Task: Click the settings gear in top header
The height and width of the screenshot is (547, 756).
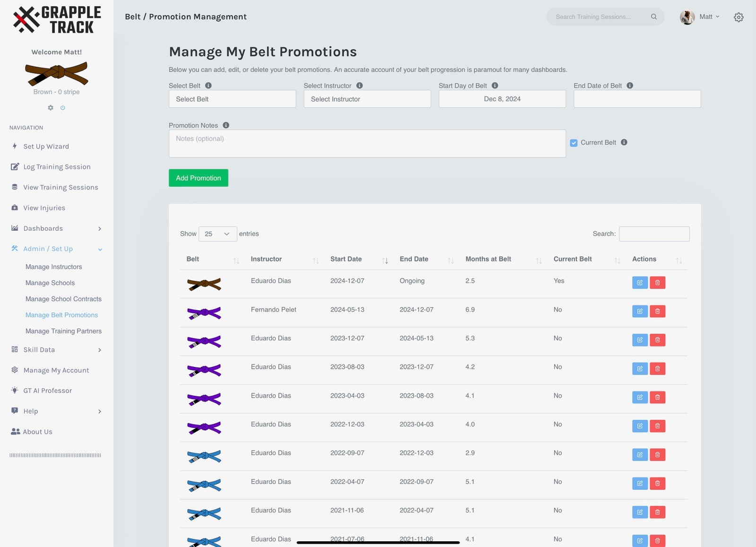Action: [x=739, y=17]
